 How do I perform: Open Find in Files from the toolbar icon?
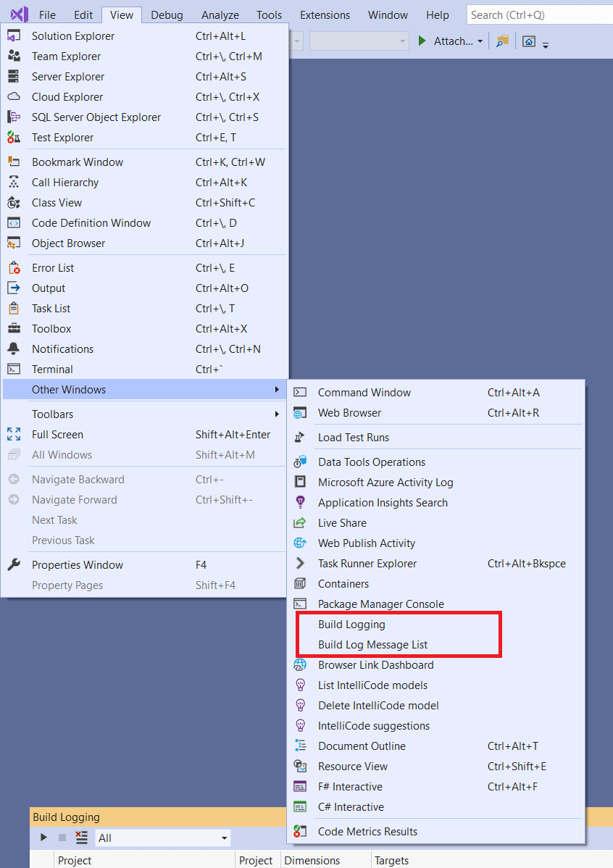coord(501,41)
